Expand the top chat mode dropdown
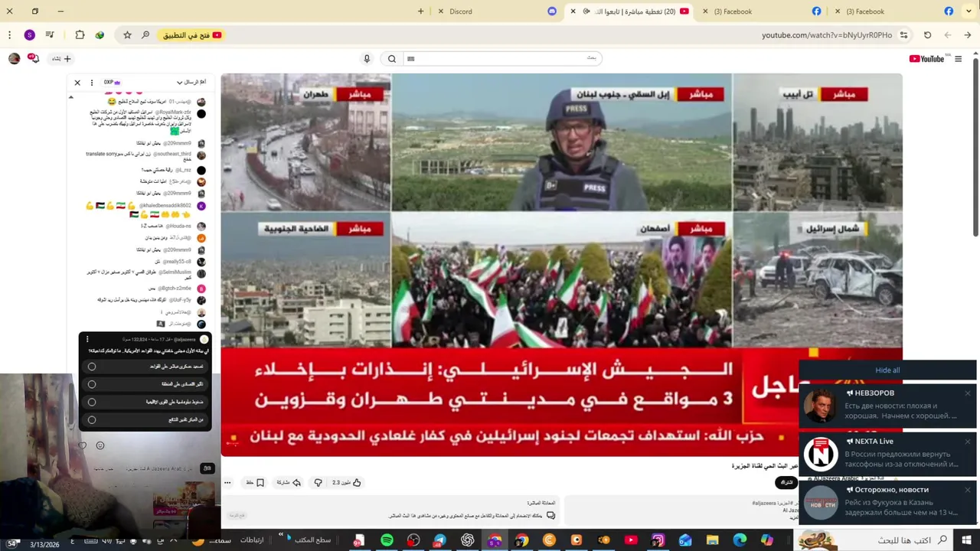980x551 pixels. pyautogui.click(x=190, y=83)
